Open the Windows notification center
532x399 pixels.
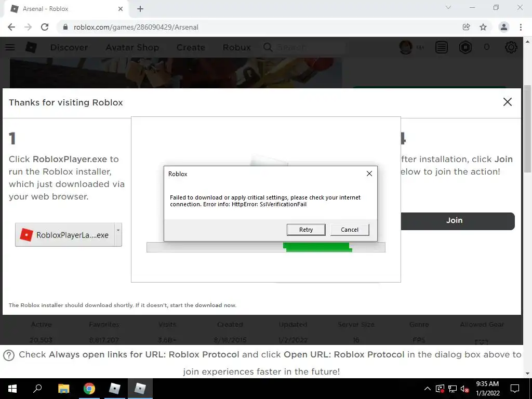(x=515, y=389)
